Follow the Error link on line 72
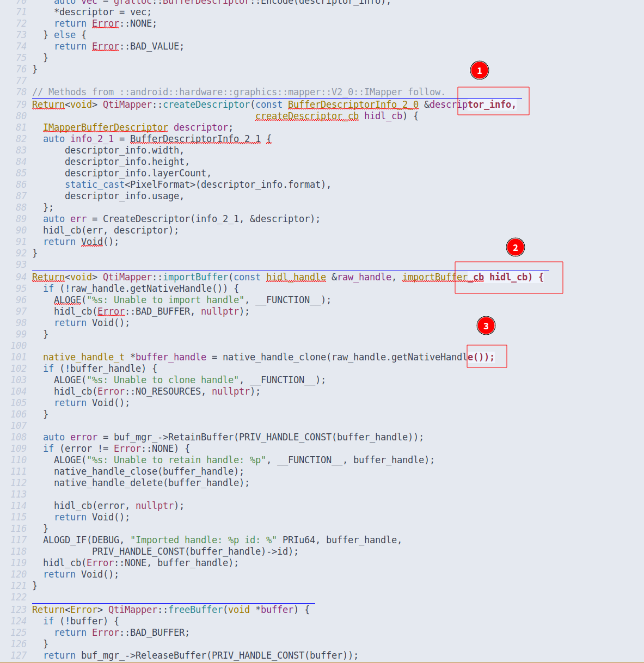Image resolution: width=644 pixels, height=663 pixels. pyautogui.click(x=105, y=23)
